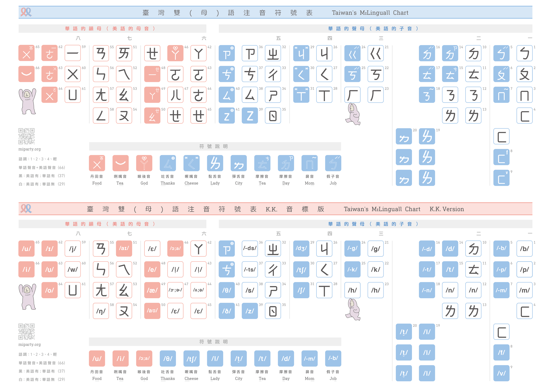The image size is (554, 392).
Task: Select the white /j/ tile numbered 59
Action: pyautogui.click(x=73, y=249)
